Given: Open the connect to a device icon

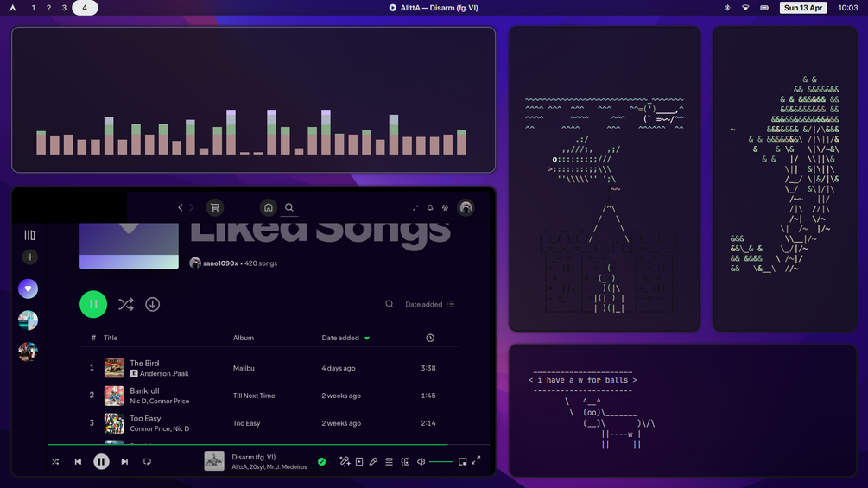Looking at the screenshot, I should (x=405, y=461).
